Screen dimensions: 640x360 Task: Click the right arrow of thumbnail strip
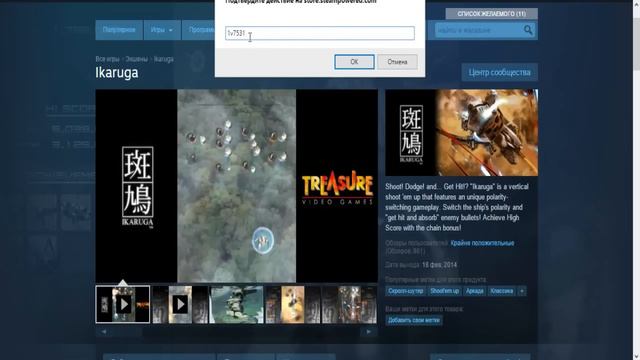pos(369,332)
